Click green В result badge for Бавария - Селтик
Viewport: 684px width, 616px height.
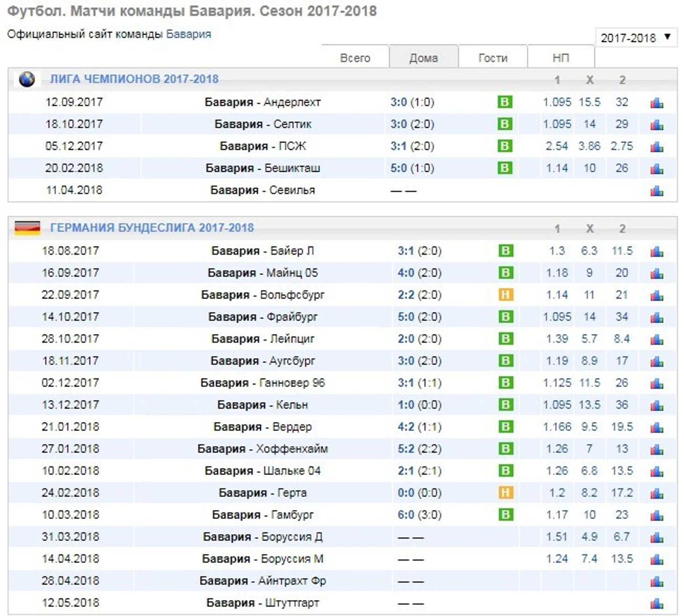[x=505, y=124]
